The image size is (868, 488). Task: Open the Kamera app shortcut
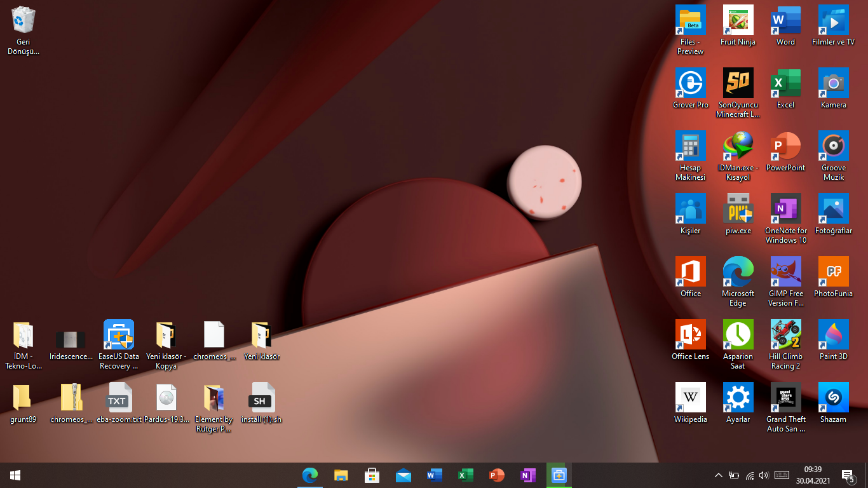(833, 88)
